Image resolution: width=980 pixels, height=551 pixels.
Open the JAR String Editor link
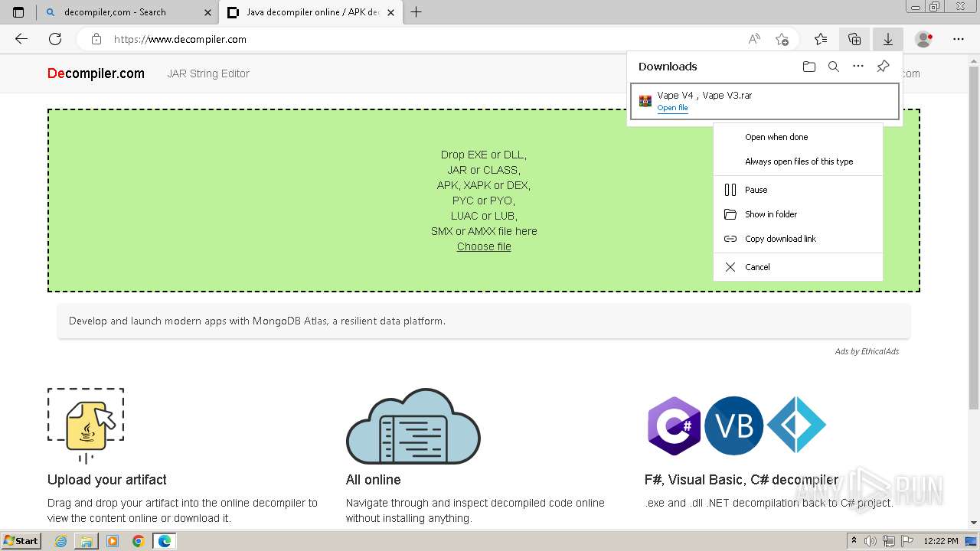point(208,73)
